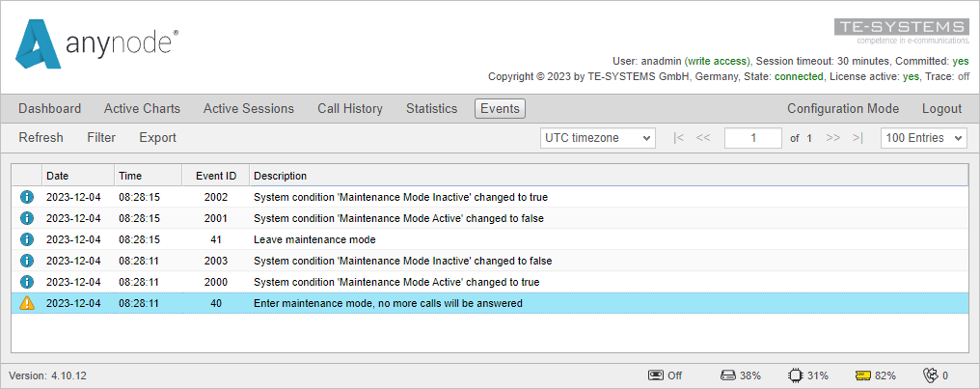
Task: Go to previous page of events
Action: 703,138
